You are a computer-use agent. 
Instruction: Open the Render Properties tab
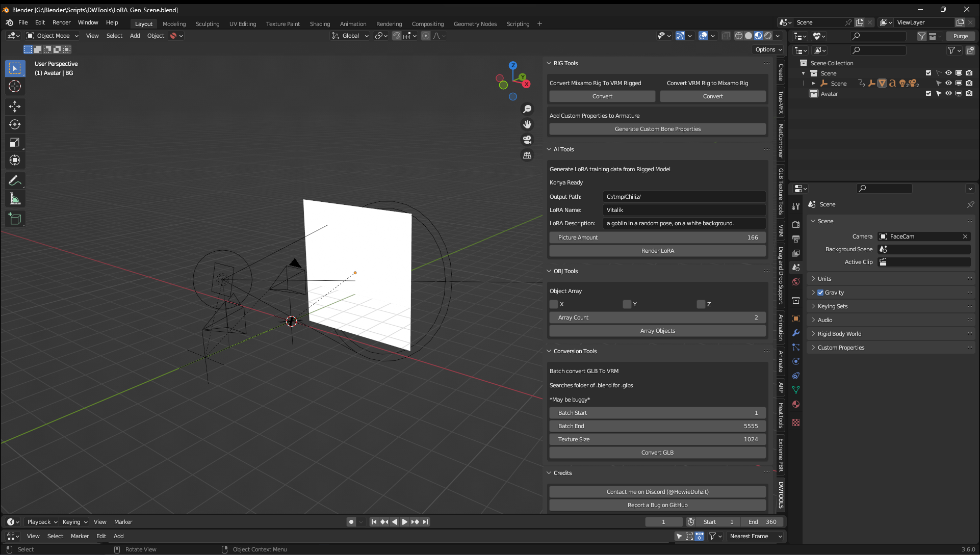[795, 223]
